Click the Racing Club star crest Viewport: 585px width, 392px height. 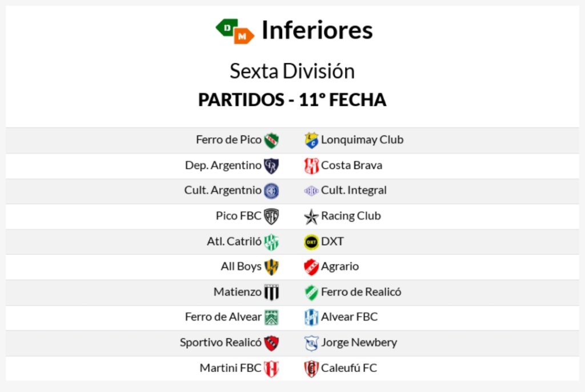[311, 217]
